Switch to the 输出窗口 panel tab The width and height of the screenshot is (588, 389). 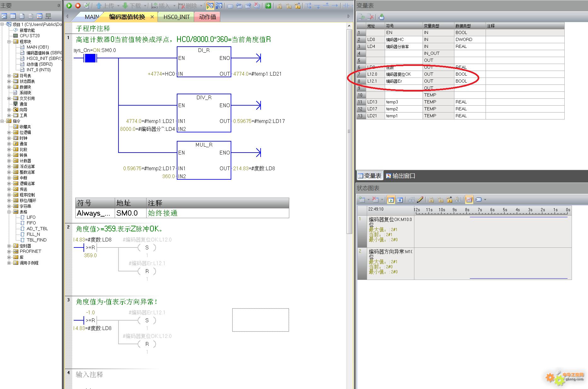coord(401,176)
